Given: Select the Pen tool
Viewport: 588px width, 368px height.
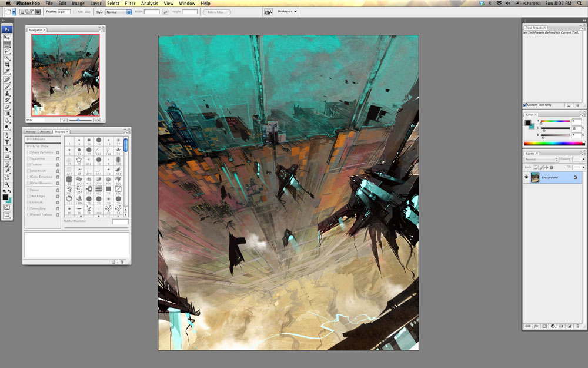Looking at the screenshot, I should (x=6, y=135).
